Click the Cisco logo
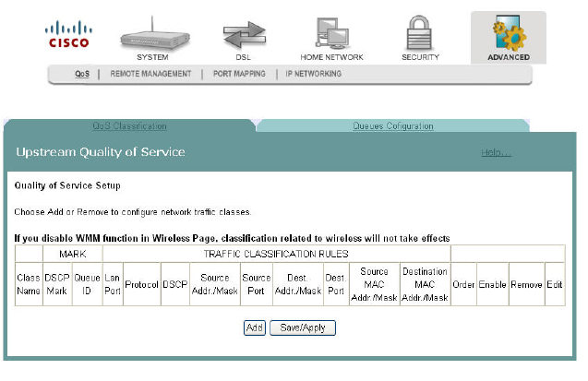This screenshot has height=381, width=588. tap(68, 34)
